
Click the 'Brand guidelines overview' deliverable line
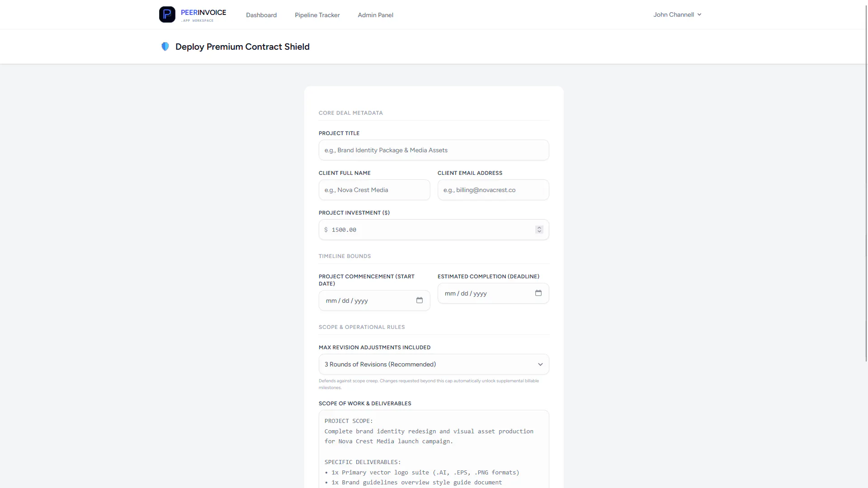413,482
